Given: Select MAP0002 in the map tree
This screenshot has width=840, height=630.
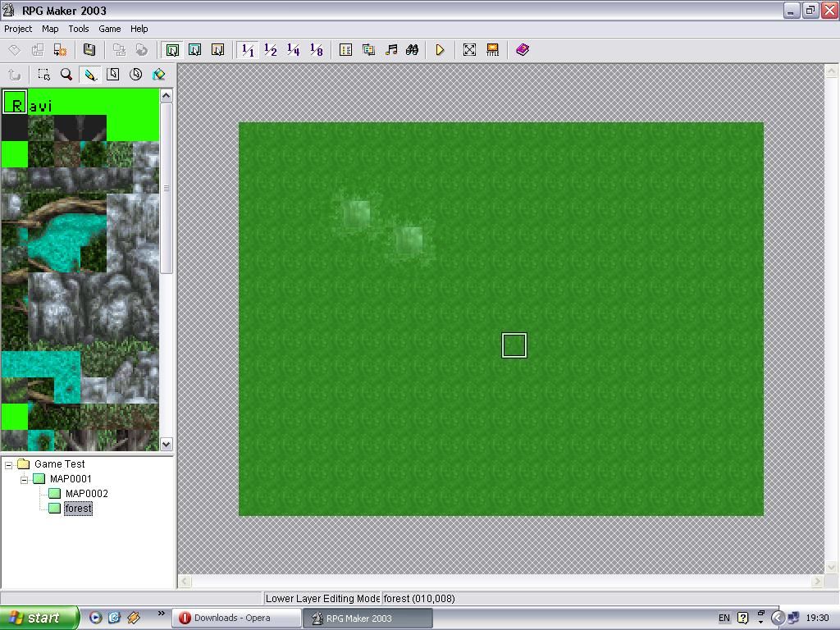Looking at the screenshot, I should (86, 494).
